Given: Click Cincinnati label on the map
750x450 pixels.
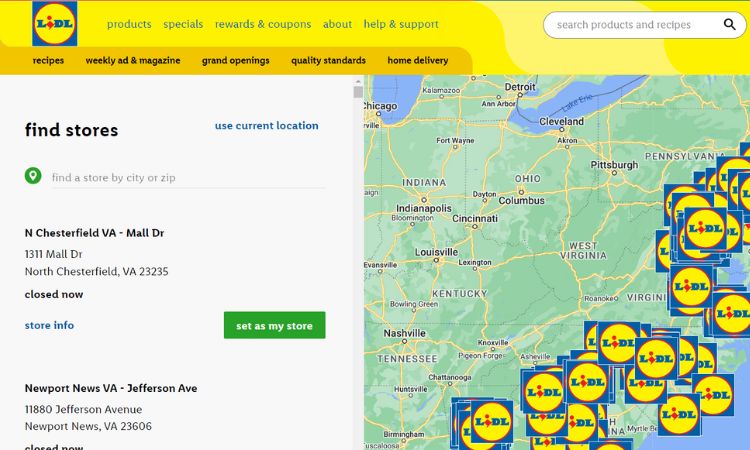Looking at the screenshot, I should (x=475, y=219).
